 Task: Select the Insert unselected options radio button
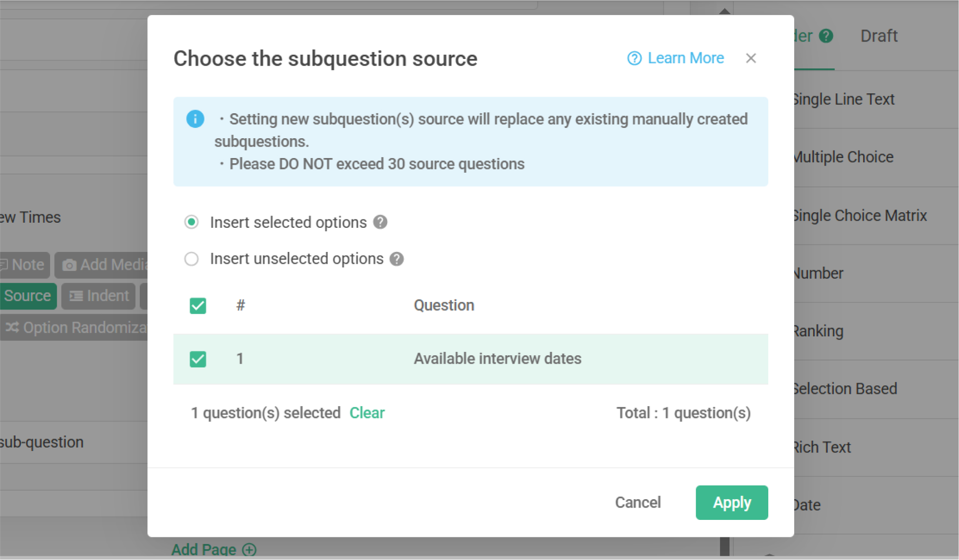pyautogui.click(x=191, y=259)
